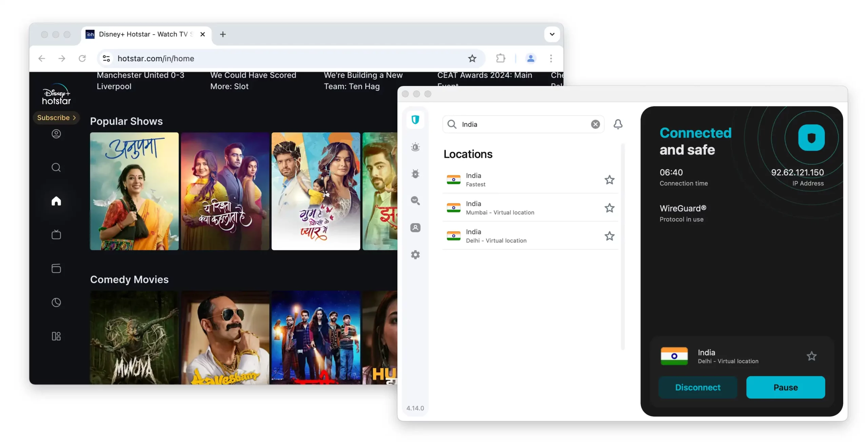Click the star to favorite India Delhi server

coord(610,236)
